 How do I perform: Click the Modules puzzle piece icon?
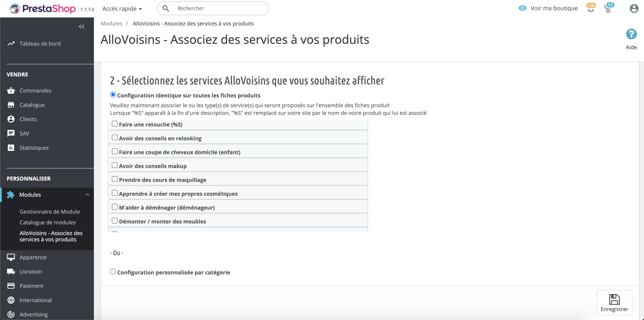point(11,195)
